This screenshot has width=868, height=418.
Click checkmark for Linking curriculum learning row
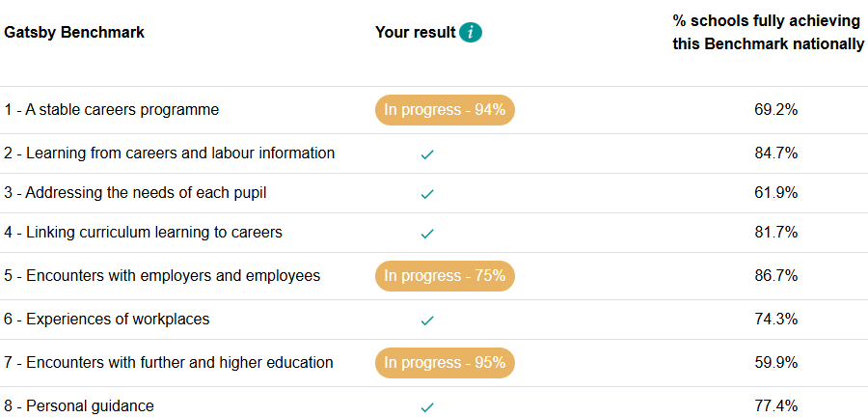(427, 233)
